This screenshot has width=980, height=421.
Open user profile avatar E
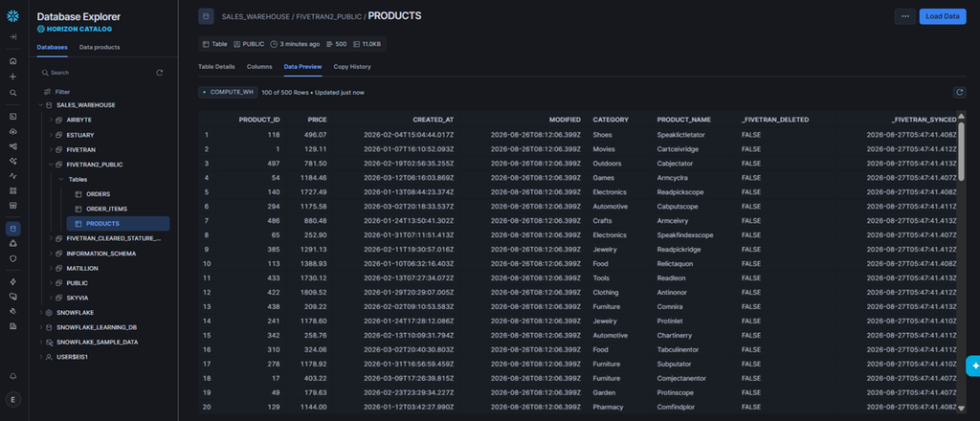(x=13, y=399)
